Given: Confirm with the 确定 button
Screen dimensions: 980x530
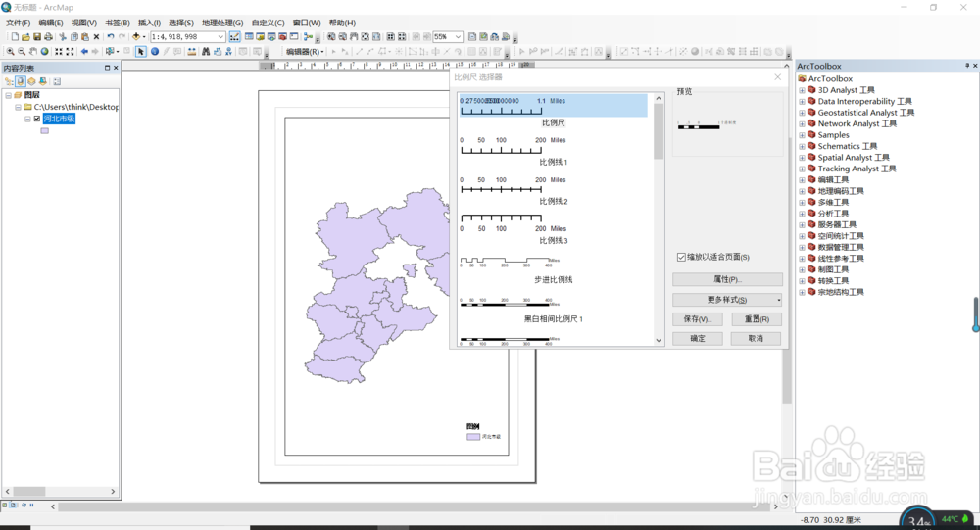Looking at the screenshot, I should click(698, 338).
